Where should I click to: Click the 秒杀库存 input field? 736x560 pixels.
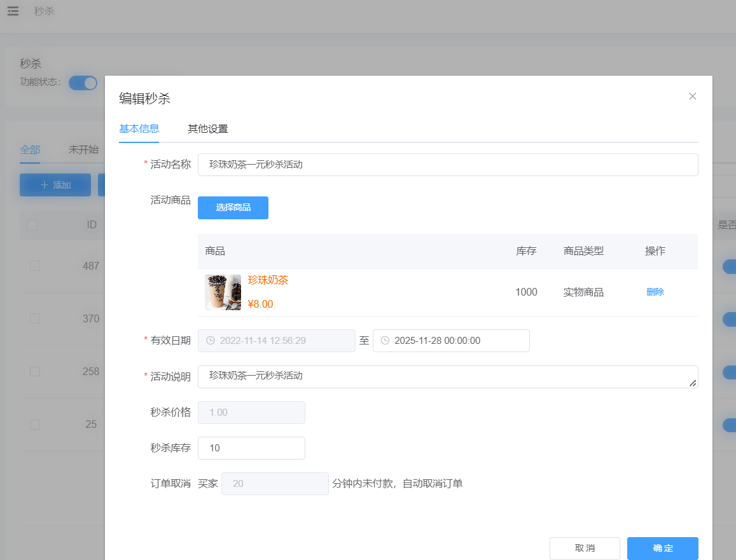click(x=251, y=448)
